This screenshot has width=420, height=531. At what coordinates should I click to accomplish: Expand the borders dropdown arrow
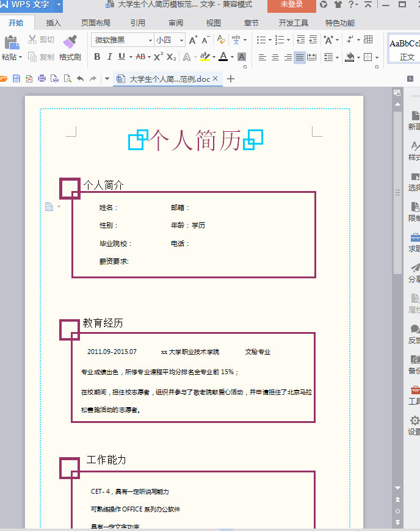pyautogui.click(x=377, y=57)
